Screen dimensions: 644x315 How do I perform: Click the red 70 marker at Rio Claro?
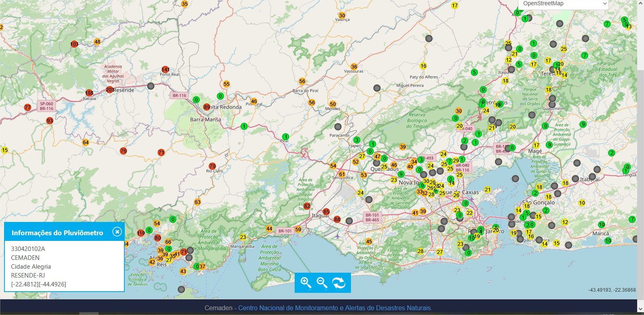[x=213, y=166]
